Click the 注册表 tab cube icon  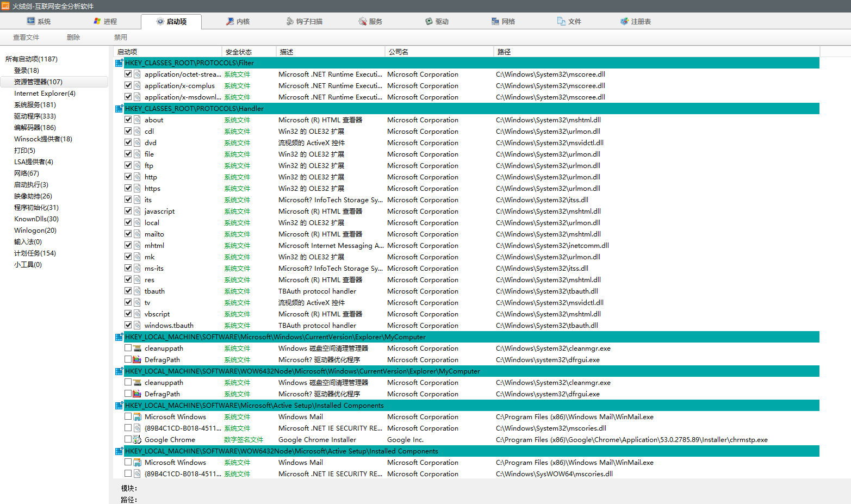[x=624, y=21]
